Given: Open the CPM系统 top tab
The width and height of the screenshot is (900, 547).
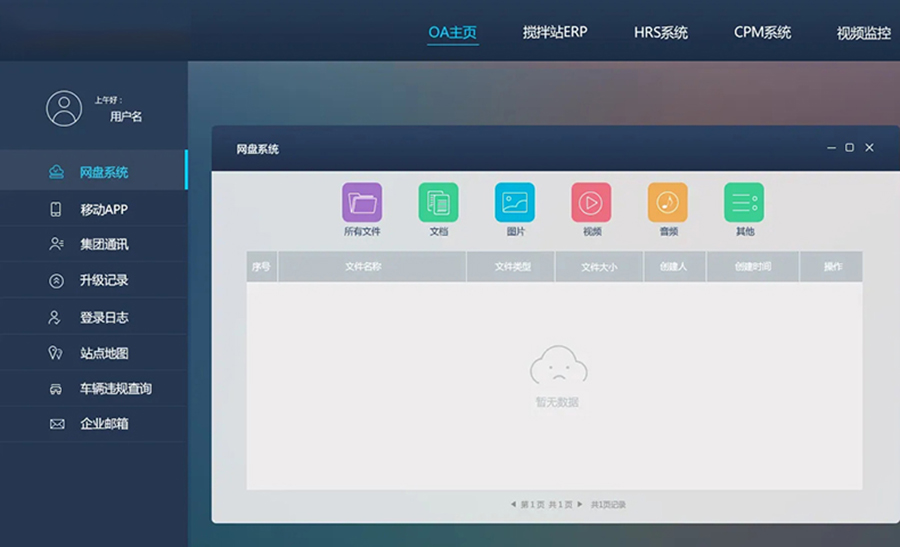Looking at the screenshot, I should click(762, 32).
